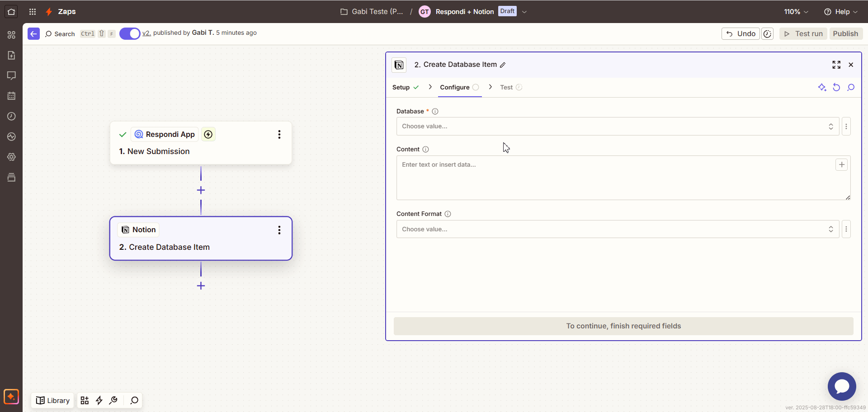Click the wrench tool in bottom toolbar
Viewport: 868px width, 412px height.
point(113,400)
